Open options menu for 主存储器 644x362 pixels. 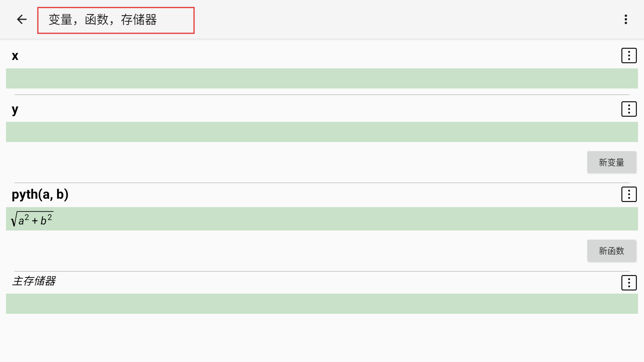(629, 283)
